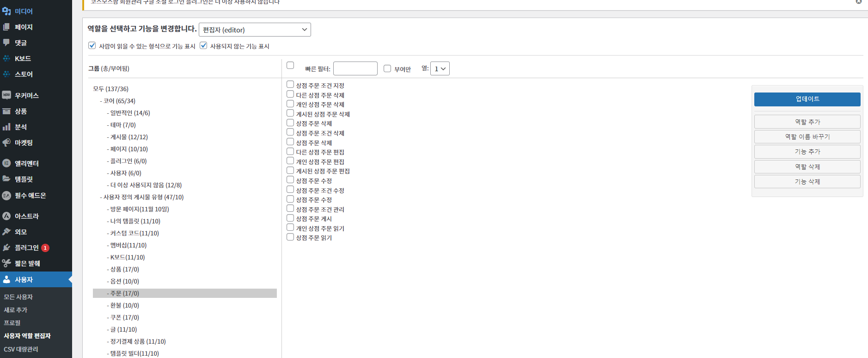
Task: Click the 아스트라 theme icon
Action: pyautogui.click(x=6, y=216)
